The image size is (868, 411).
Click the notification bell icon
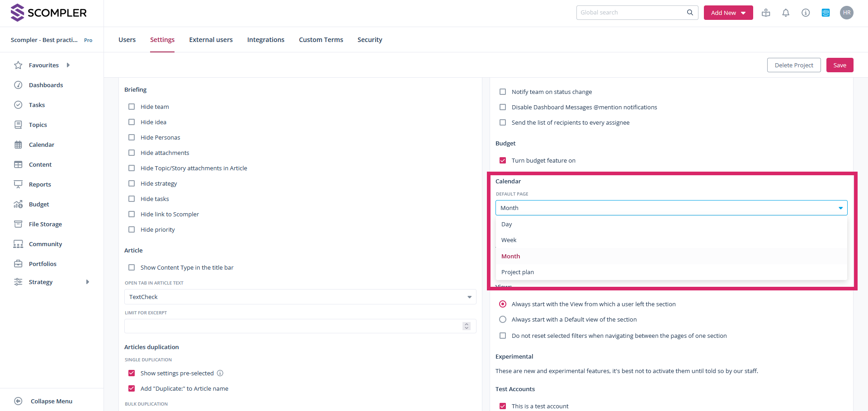(786, 13)
